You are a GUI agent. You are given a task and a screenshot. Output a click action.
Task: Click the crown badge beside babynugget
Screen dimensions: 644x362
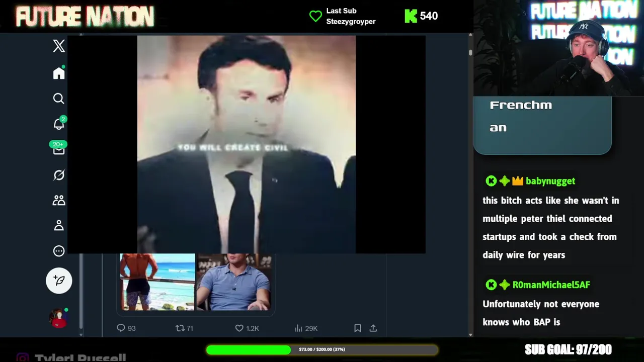click(518, 181)
